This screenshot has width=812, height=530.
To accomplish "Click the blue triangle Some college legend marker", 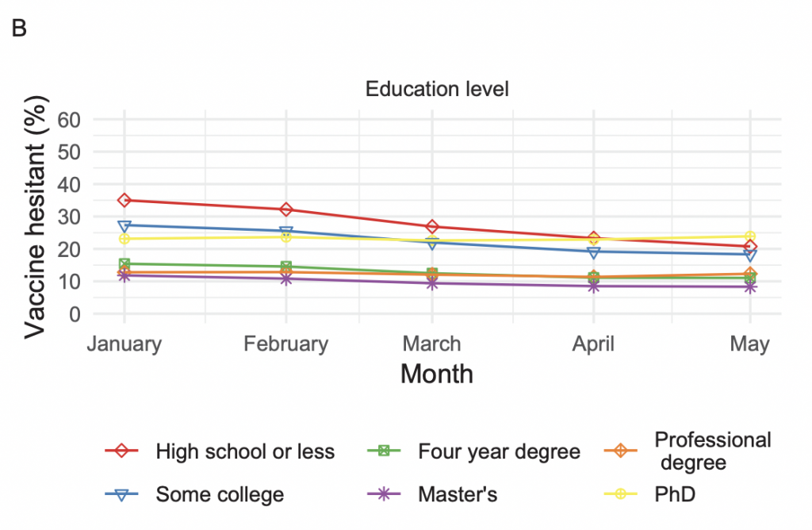I will [x=121, y=494].
